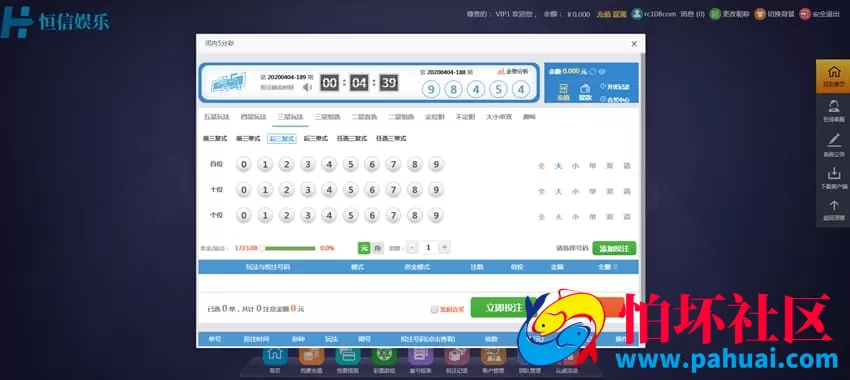850x380 pixels.
Task: Select digit 1 in the 个位 row
Action: pos(265,215)
